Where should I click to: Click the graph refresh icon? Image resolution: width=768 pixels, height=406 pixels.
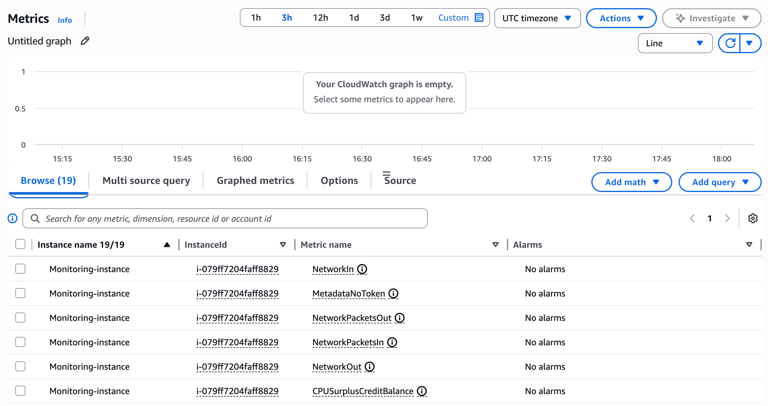click(730, 44)
